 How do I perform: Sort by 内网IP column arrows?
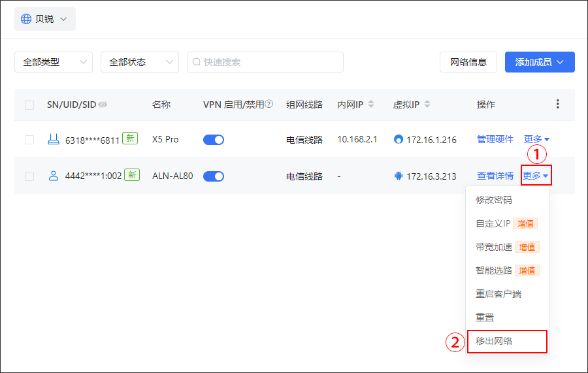(371, 104)
